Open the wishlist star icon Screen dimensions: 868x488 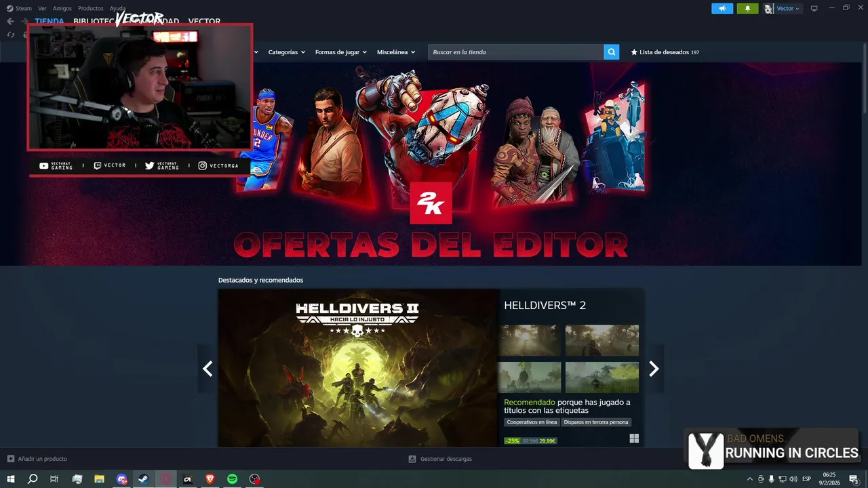(x=634, y=52)
